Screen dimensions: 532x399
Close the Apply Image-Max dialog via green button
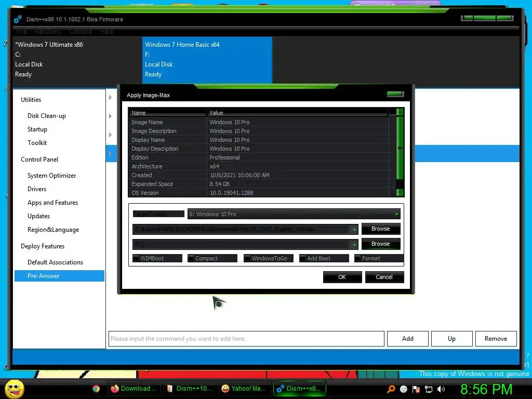pos(395,94)
